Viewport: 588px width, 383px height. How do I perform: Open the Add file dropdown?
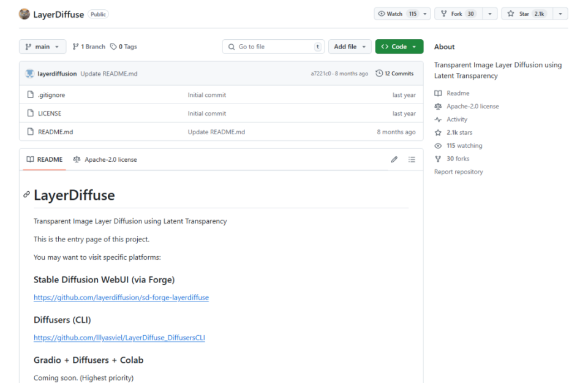pyautogui.click(x=350, y=47)
